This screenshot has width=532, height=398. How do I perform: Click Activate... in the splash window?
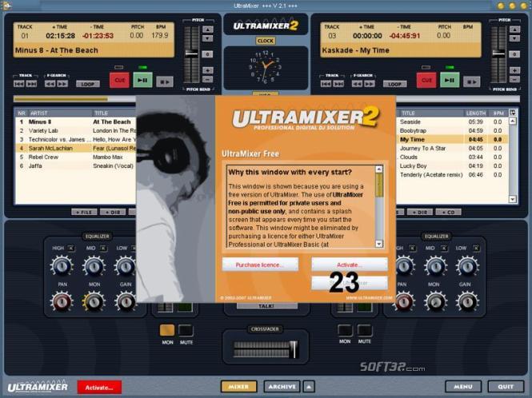pos(350,265)
